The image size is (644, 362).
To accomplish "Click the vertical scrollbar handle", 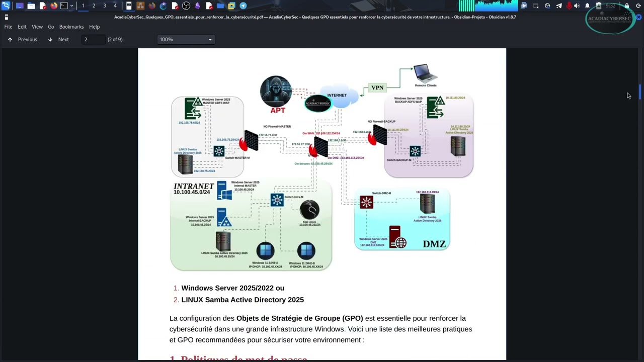I will point(640,92).
